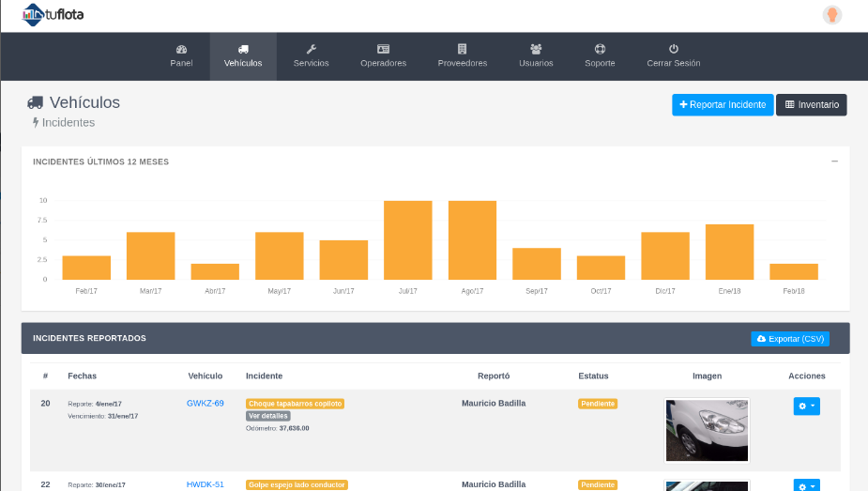Open the HWDK-51 vehicle link
868x491 pixels.
click(x=205, y=484)
